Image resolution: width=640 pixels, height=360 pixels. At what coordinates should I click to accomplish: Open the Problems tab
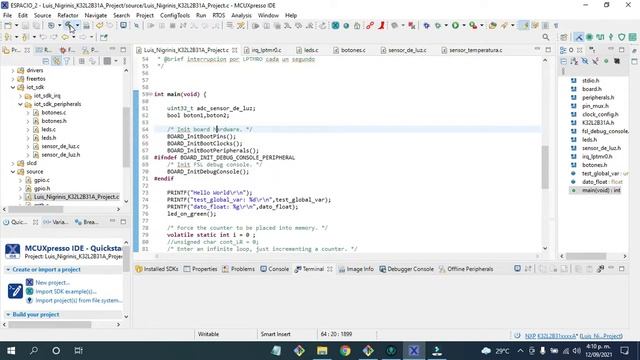pos(238,269)
